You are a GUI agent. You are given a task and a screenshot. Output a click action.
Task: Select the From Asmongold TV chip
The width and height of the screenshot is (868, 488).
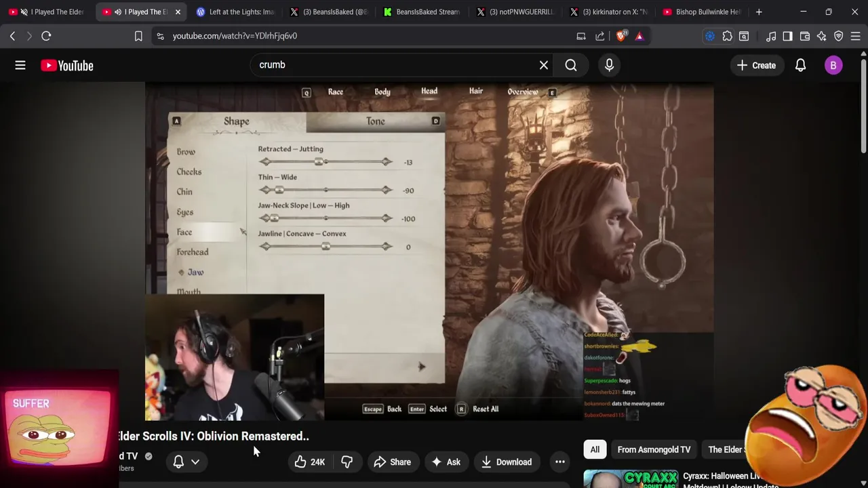[654, 449]
